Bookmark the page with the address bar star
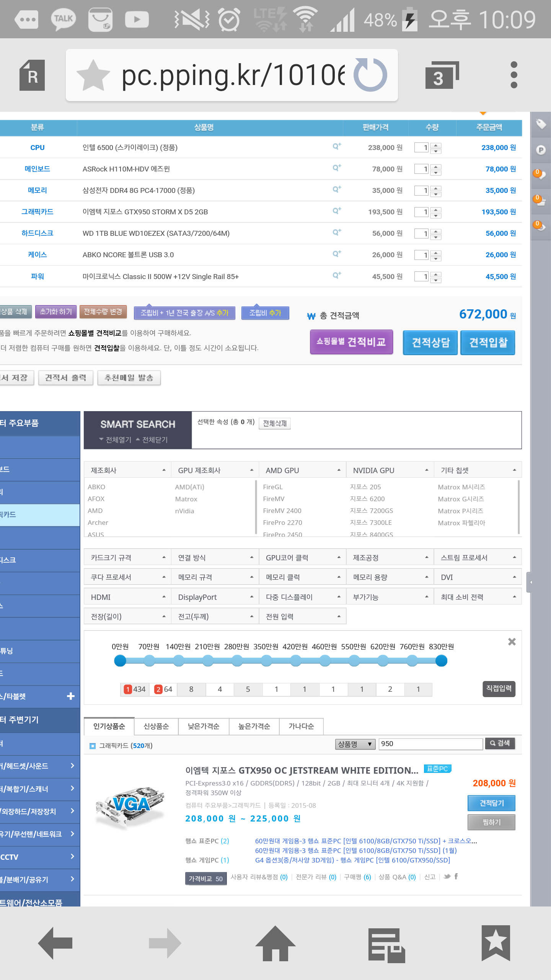The height and width of the screenshot is (980, 551). (x=93, y=75)
